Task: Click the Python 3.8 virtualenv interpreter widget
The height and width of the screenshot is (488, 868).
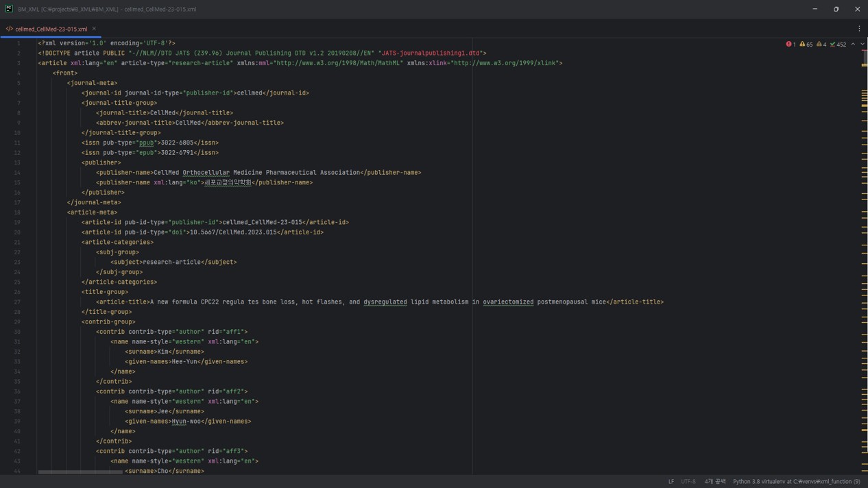Action: tap(796, 481)
